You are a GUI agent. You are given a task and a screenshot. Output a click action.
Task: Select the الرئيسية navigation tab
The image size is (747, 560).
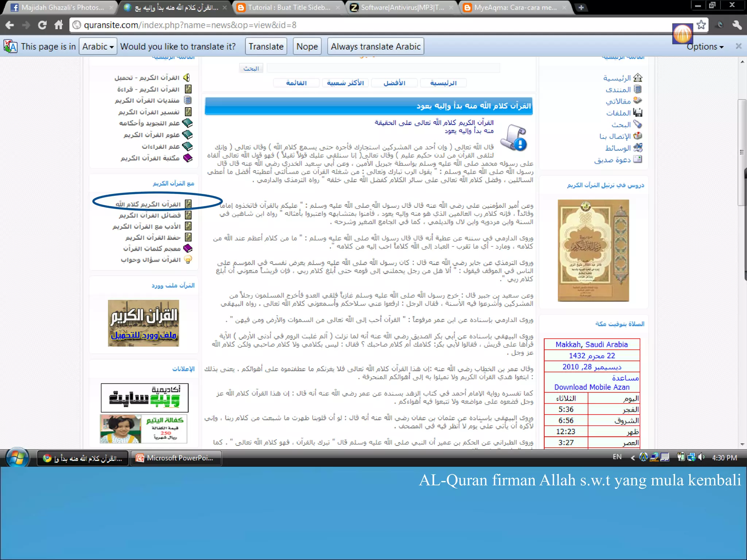443,83
